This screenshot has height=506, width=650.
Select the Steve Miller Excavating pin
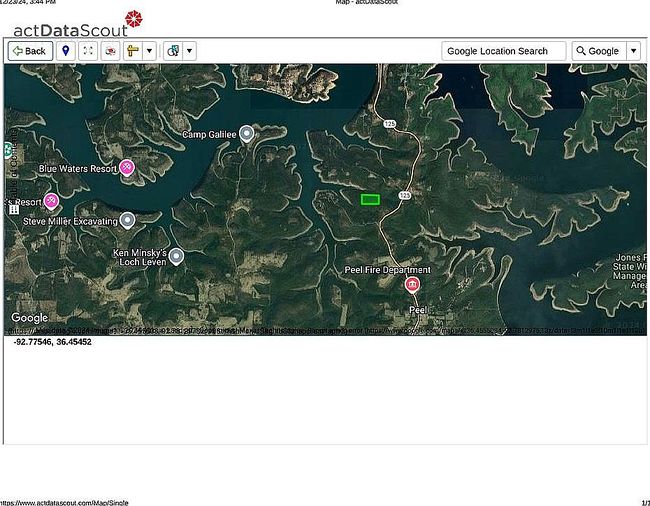pos(127,220)
